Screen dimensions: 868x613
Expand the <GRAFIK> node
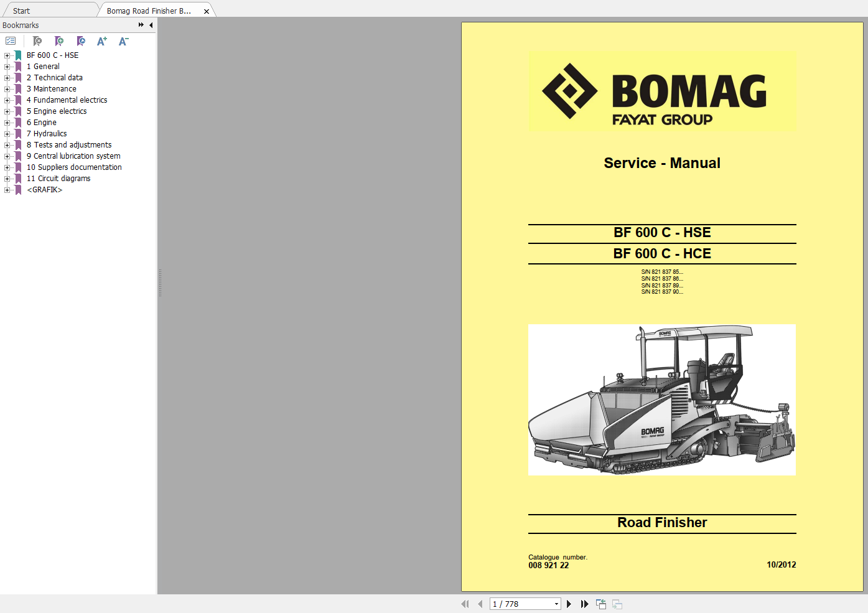[7, 190]
